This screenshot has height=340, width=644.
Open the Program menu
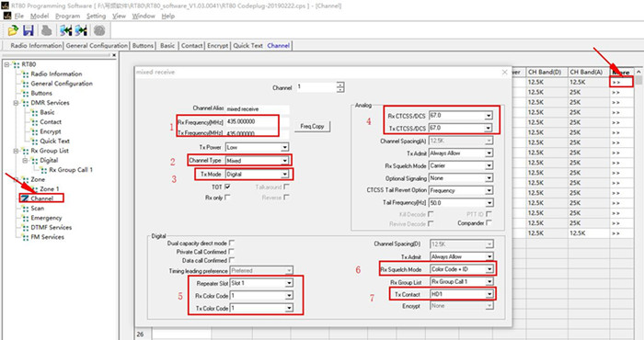coord(67,16)
